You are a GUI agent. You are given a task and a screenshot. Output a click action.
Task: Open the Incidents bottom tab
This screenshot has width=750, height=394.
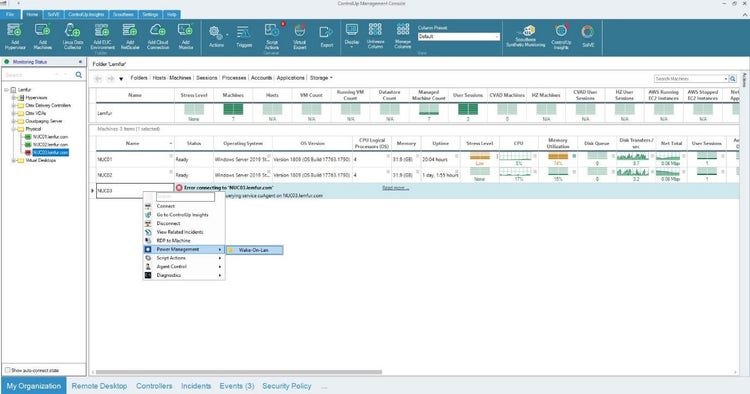click(x=196, y=386)
